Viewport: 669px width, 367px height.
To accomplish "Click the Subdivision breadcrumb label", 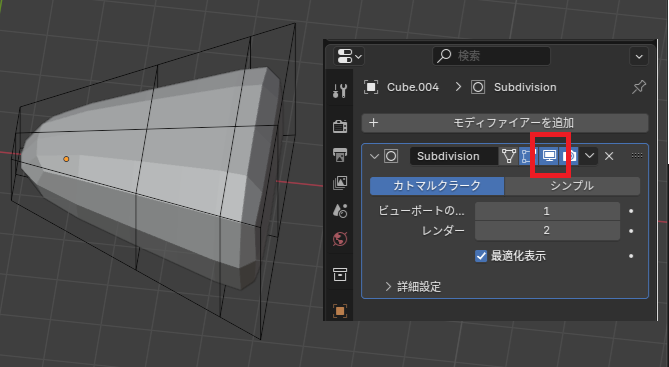I will coord(525,87).
